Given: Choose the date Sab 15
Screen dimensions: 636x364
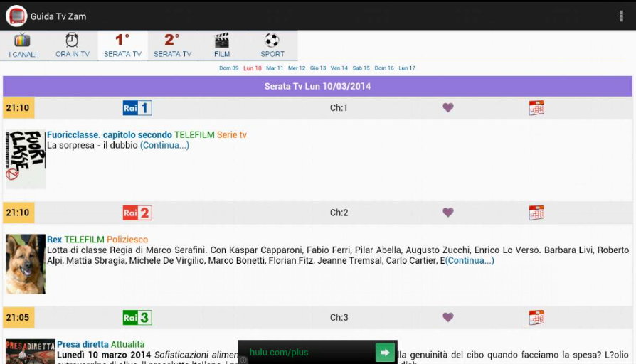Looking at the screenshot, I should pos(361,68).
